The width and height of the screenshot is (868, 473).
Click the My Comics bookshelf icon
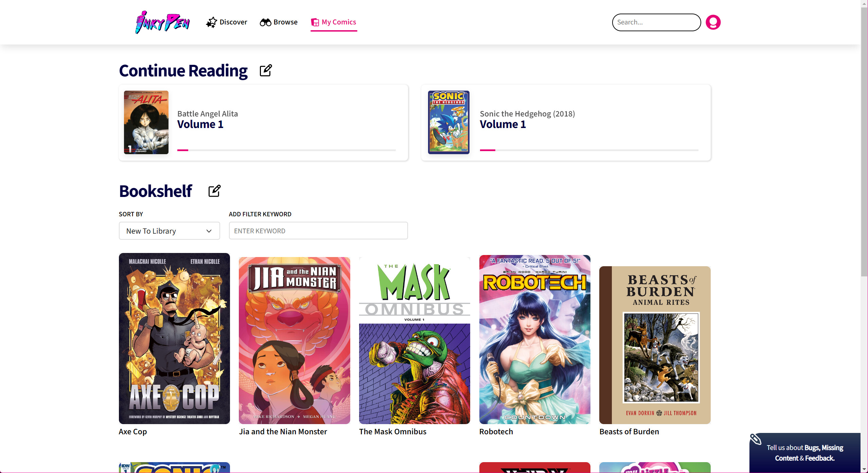tap(315, 22)
